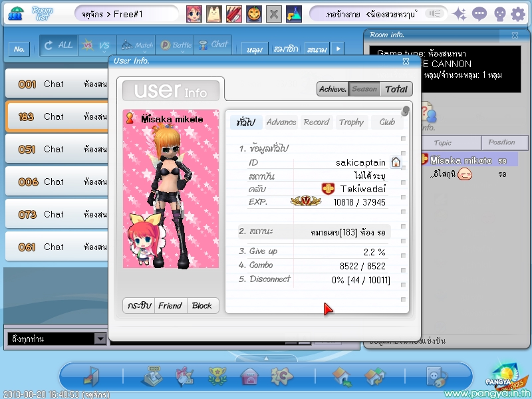Select the Chat room filter tab
Viewport: 532px width, 399px height.
(x=213, y=45)
